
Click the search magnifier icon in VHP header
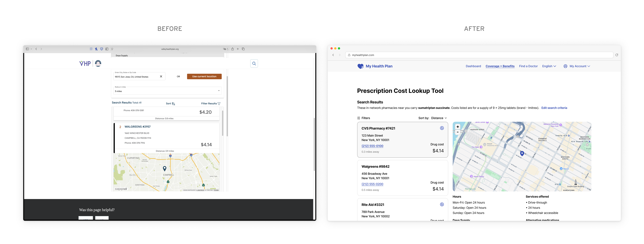[x=254, y=64]
